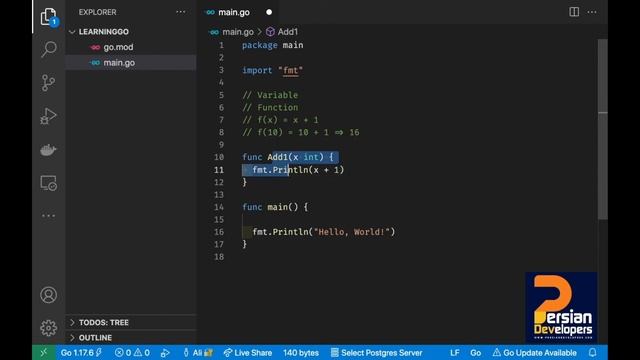Collapse the LEARNINGGO folder
The width and height of the screenshot is (640, 360).
[x=131, y=31]
